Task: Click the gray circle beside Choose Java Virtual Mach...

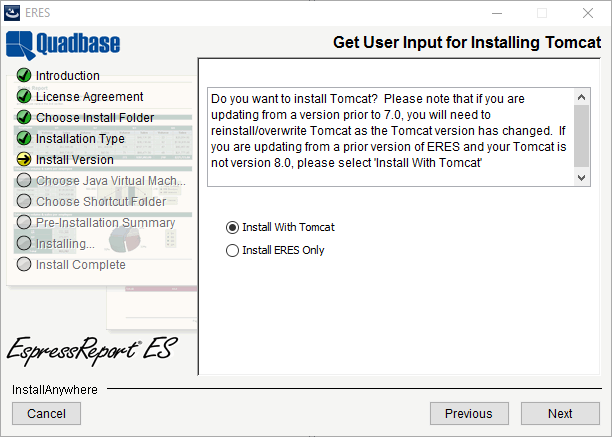Action: tap(24, 181)
